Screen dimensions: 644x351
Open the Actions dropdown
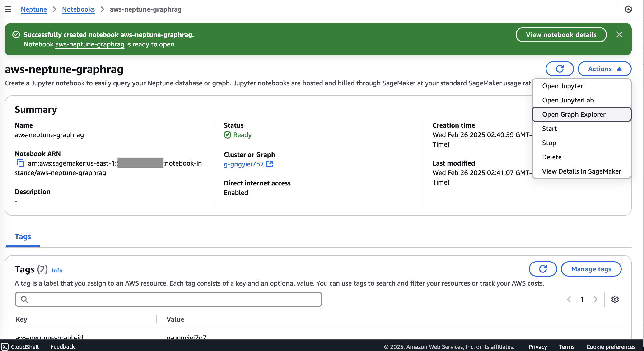[605, 69]
